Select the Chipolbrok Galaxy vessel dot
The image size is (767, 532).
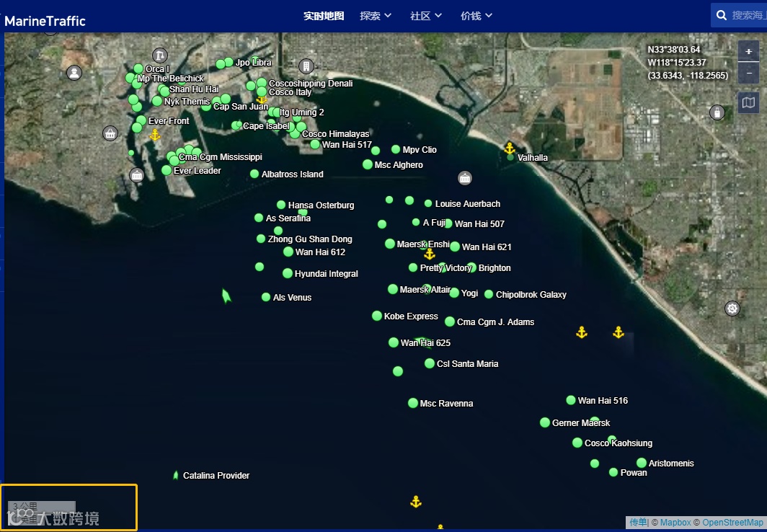click(489, 294)
